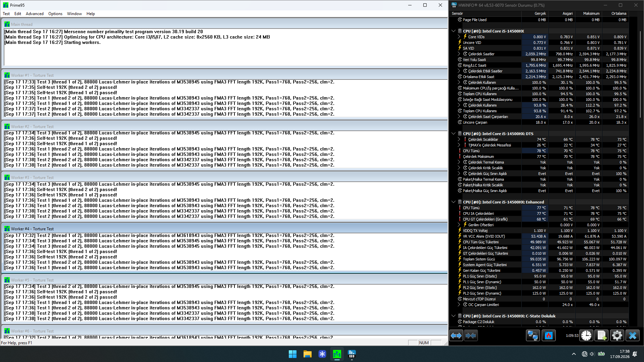Expand the OC Çarpan Limitleri row
The image size is (644, 362).
459,305
